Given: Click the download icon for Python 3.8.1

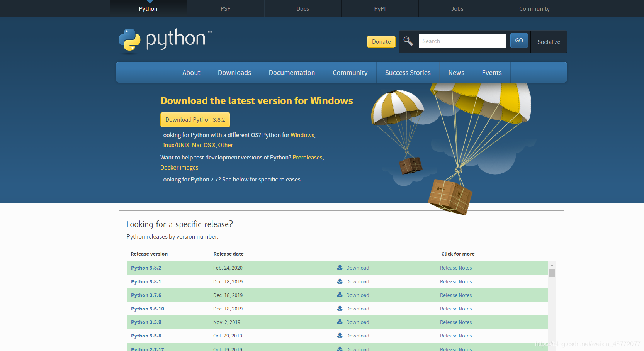Looking at the screenshot, I should click(340, 281).
